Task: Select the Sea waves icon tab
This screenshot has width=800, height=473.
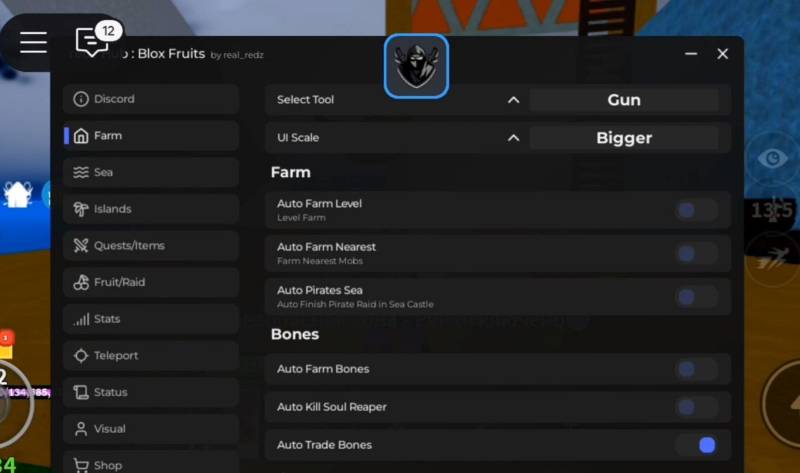Action: [x=151, y=172]
